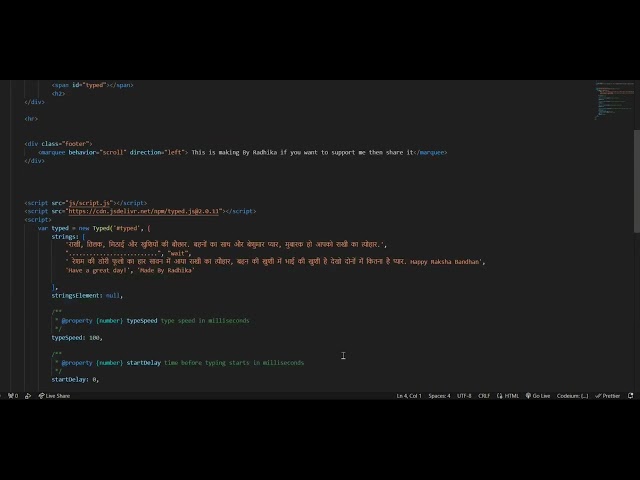Viewport: 640px width, 480px height.
Task: Click the debug icon in the status bar
Action: coord(28,396)
